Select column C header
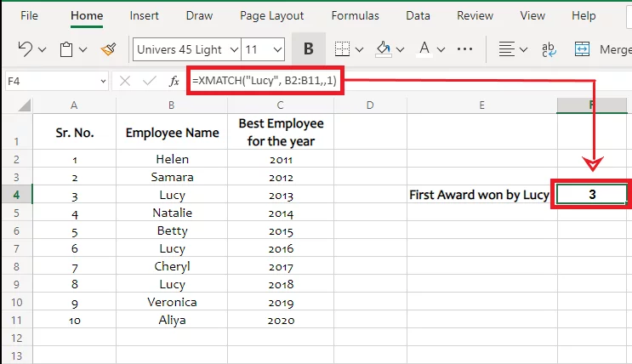 point(281,105)
